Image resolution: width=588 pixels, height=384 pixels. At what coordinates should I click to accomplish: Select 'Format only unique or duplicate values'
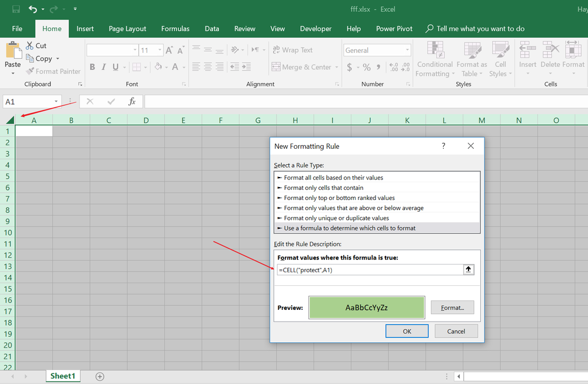click(x=377, y=218)
